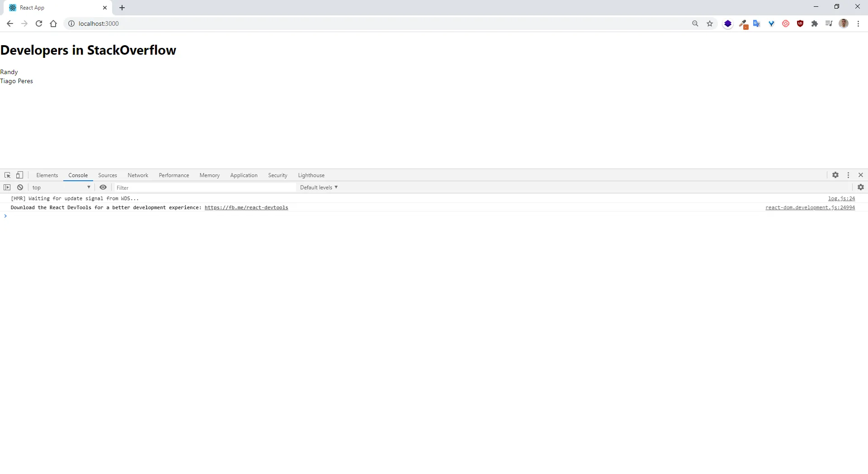Open the top JavaScript context dropdown
The height and width of the screenshot is (474, 868).
(x=61, y=188)
